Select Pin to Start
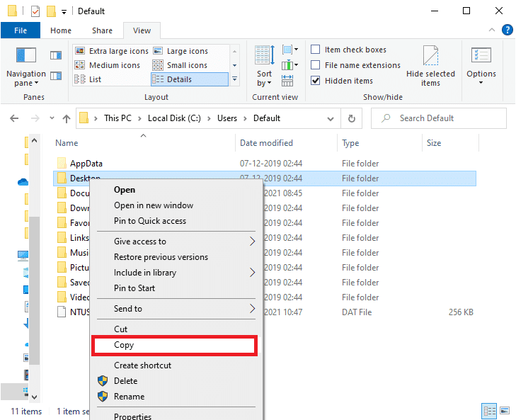 pyautogui.click(x=134, y=288)
